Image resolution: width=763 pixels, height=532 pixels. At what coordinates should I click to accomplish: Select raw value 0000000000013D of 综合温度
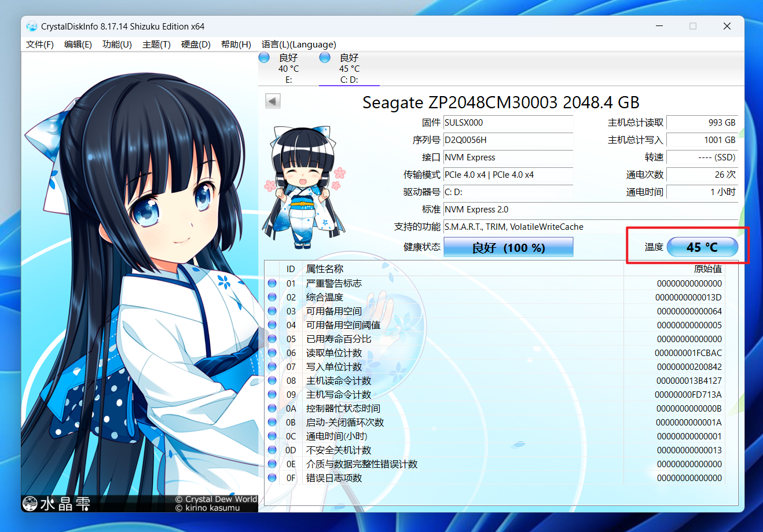click(688, 298)
